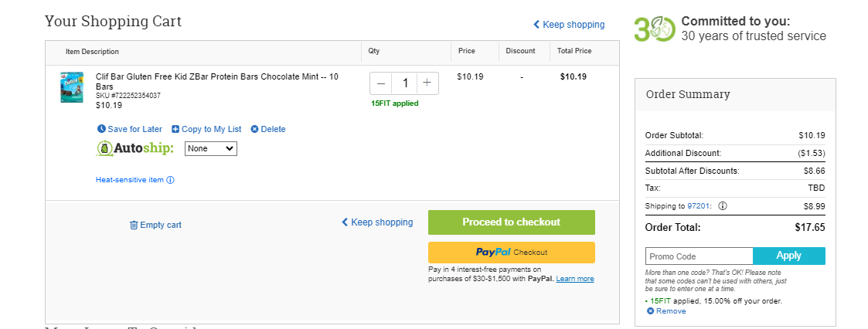The height and width of the screenshot is (329, 868).
Task: Click the Save for Later clock icon
Action: (x=101, y=129)
